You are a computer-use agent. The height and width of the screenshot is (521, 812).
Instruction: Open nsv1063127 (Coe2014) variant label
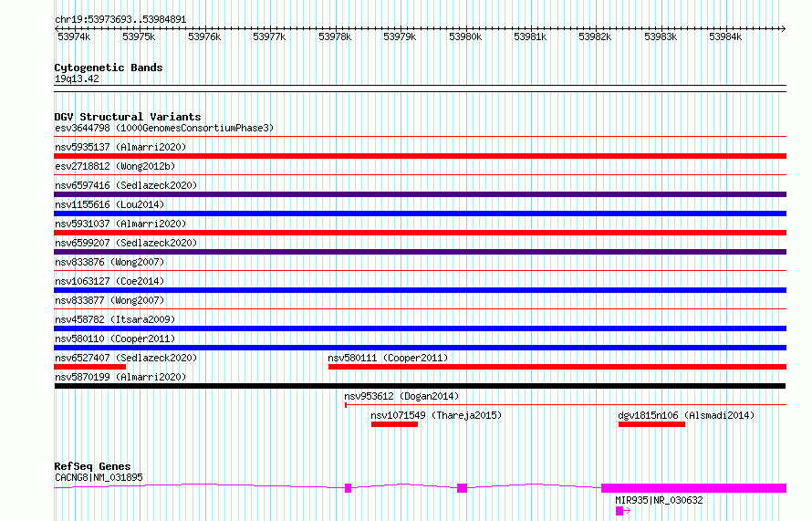tap(109, 281)
